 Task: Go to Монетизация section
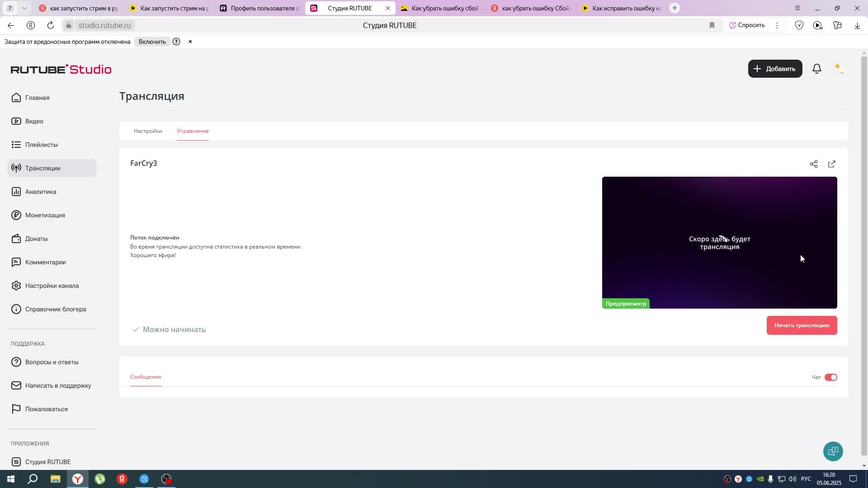[45, 215]
